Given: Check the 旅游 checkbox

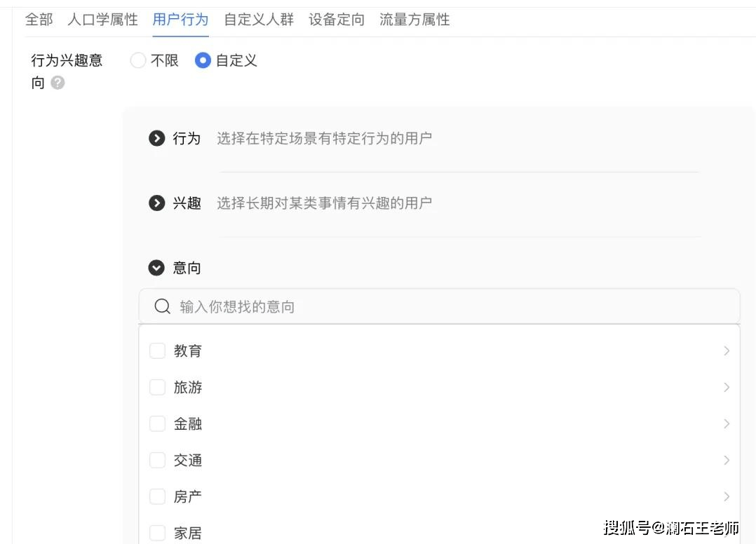Looking at the screenshot, I should pos(158,388).
